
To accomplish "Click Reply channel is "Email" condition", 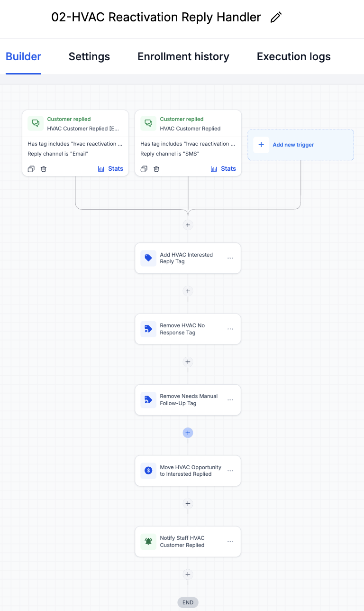I will [x=58, y=154].
